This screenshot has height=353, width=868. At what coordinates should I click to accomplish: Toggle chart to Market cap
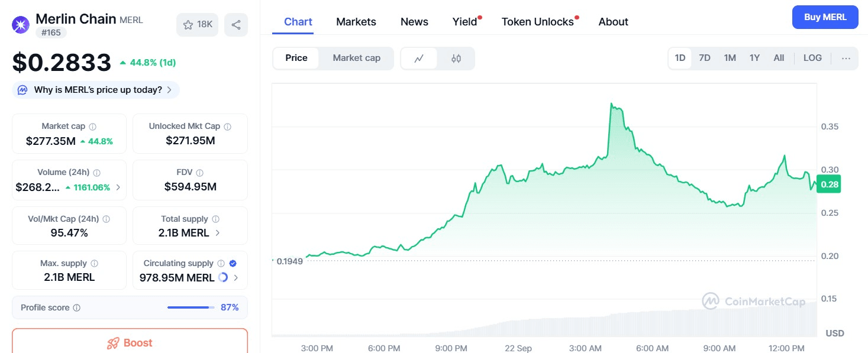(356, 58)
